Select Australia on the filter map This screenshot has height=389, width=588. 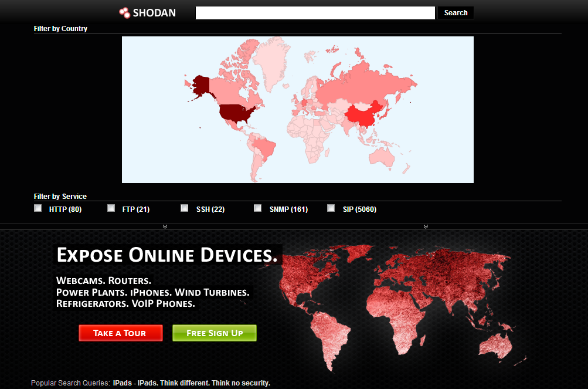(382, 158)
